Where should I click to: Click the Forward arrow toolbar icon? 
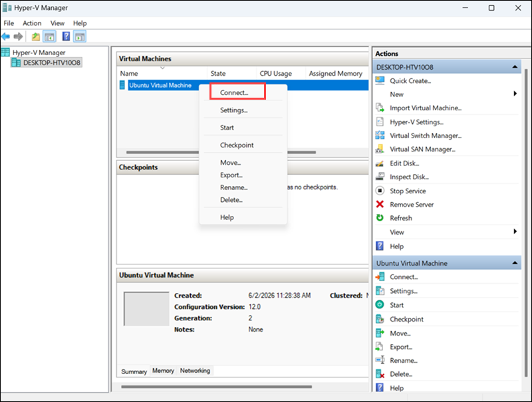point(19,37)
